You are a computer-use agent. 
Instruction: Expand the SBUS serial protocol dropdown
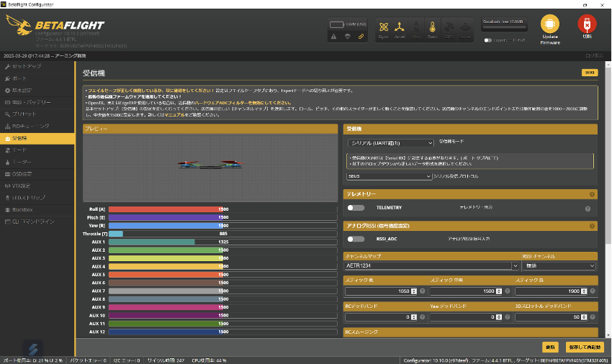pos(387,176)
